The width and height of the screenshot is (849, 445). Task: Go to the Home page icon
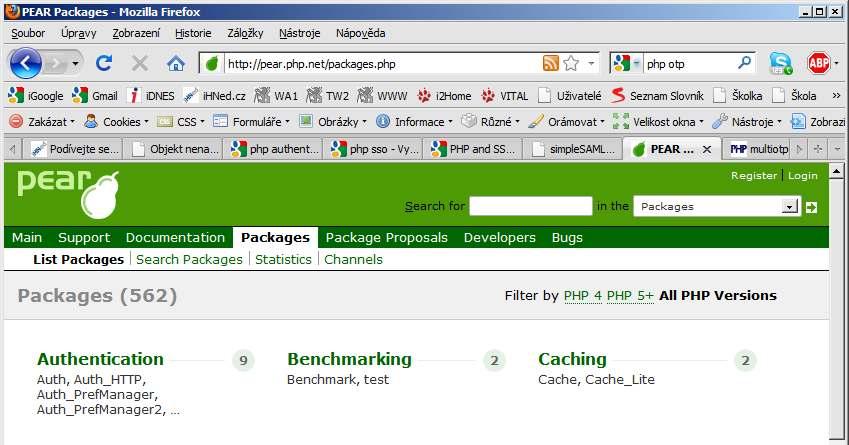click(x=175, y=64)
